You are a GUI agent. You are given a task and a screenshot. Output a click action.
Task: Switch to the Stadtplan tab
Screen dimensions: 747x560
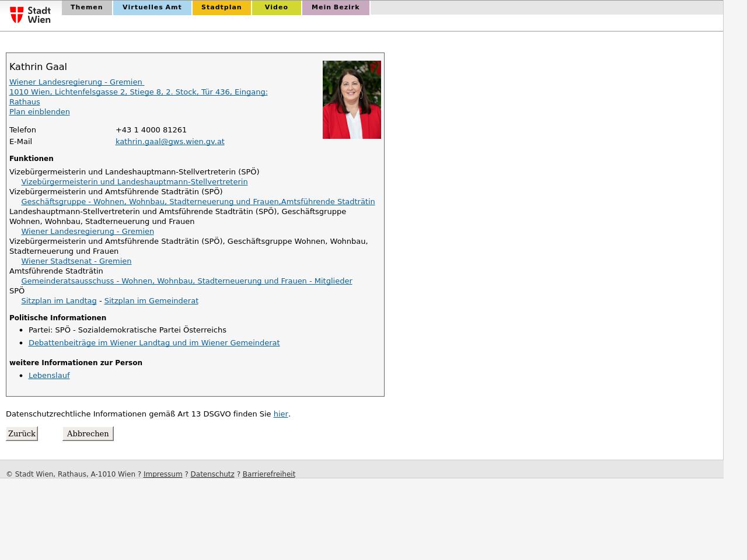pos(221,8)
